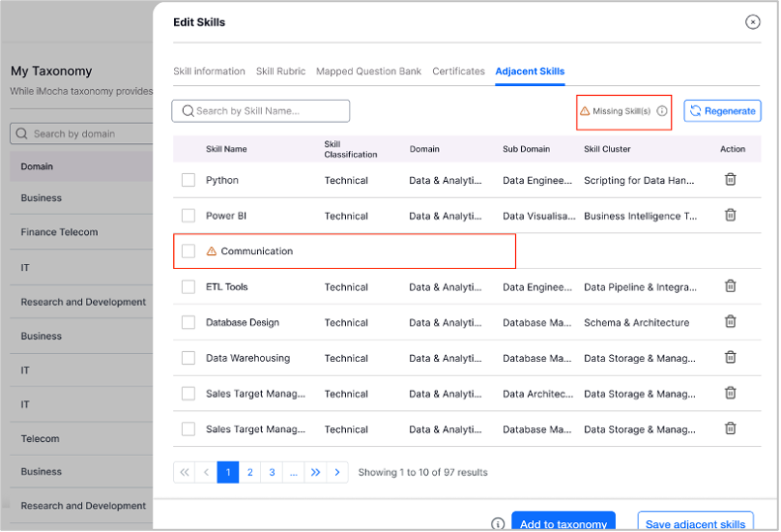Click info icon beside Add to taxonomy

(x=497, y=524)
